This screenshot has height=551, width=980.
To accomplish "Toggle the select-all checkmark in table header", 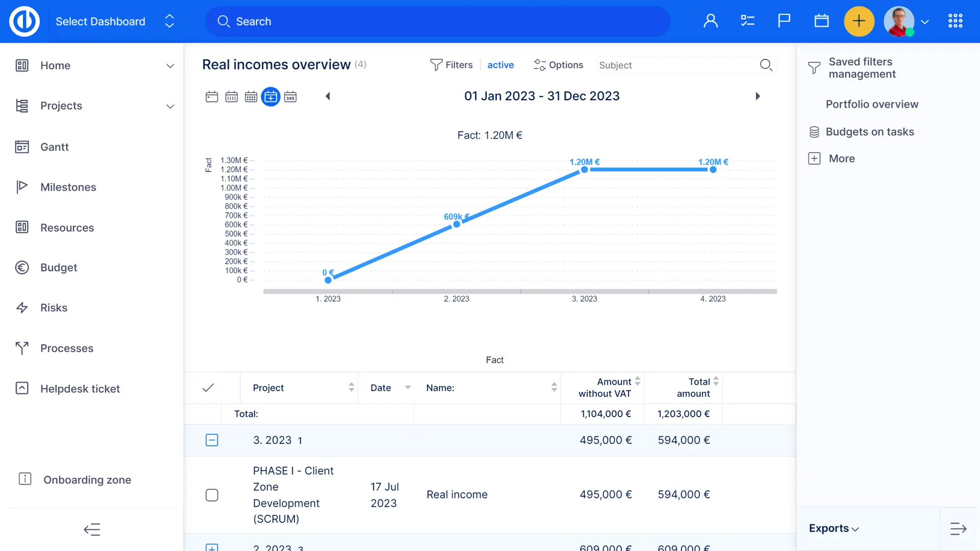I will coord(208,388).
